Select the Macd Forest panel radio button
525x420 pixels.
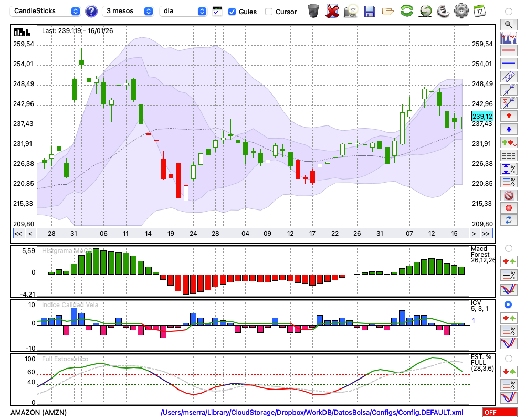point(508,248)
